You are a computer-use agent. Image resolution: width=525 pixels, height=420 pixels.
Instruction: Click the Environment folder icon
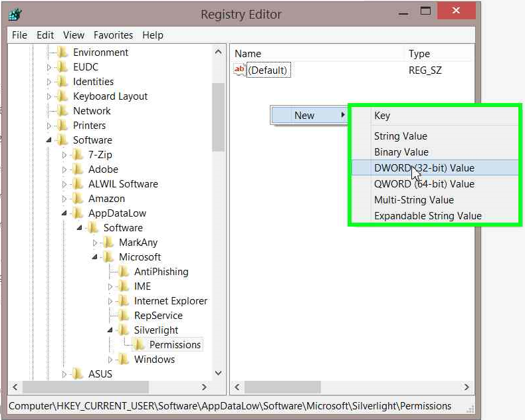point(62,52)
